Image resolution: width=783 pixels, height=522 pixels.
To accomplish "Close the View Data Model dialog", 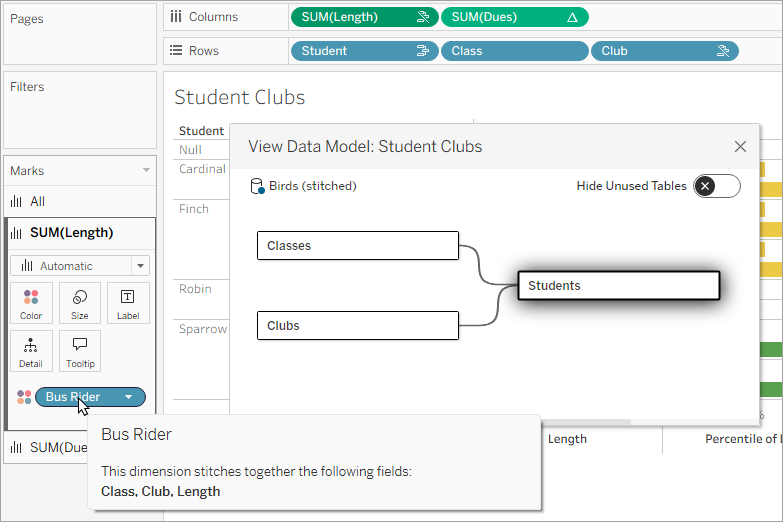I will coord(740,147).
